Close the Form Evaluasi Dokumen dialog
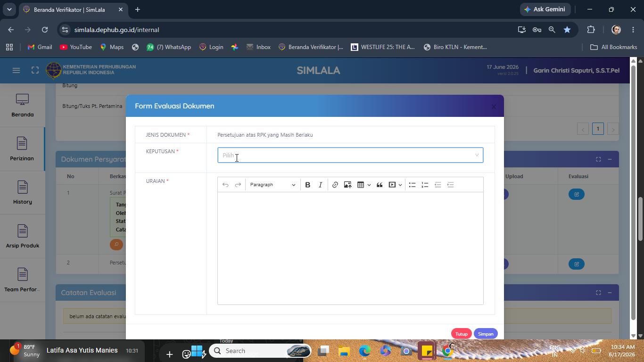 [x=494, y=107]
